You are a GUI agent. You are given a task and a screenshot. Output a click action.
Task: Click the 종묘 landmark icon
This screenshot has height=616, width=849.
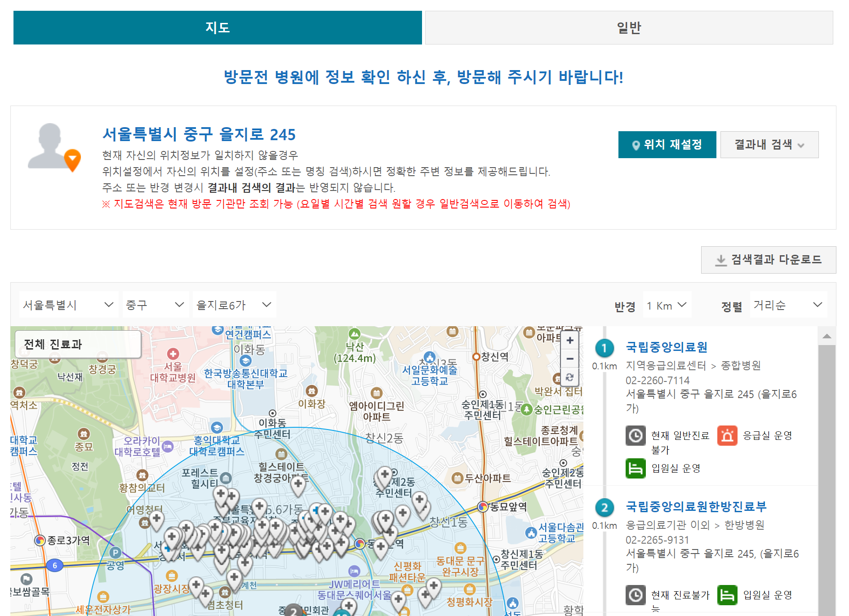pyautogui.click(x=84, y=434)
